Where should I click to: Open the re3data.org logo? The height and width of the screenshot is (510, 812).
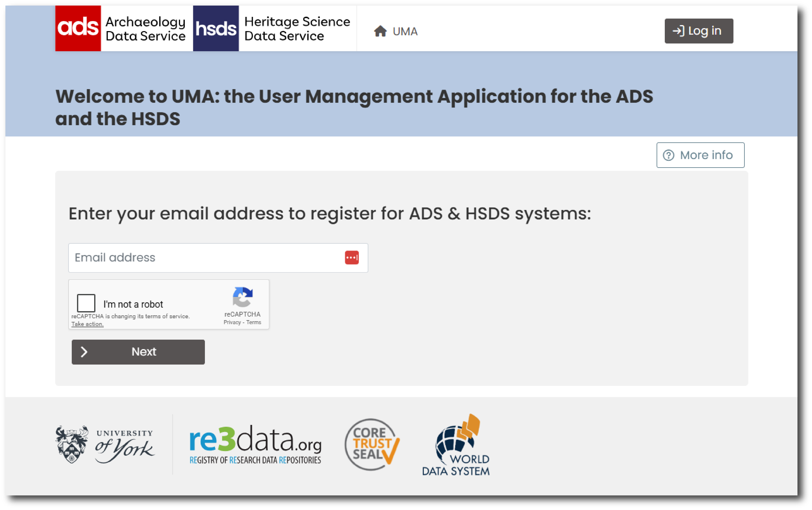(255, 444)
